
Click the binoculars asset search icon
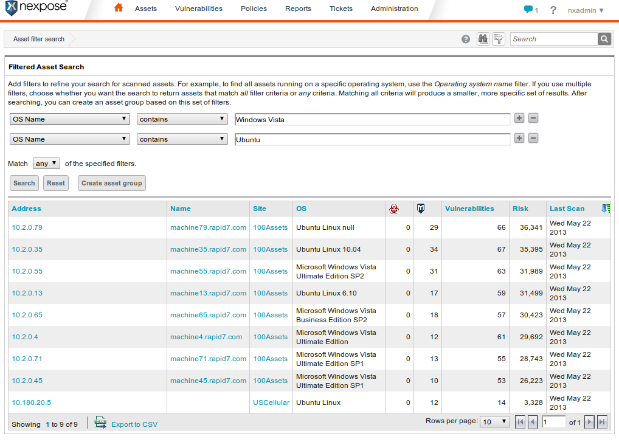pyautogui.click(x=481, y=39)
